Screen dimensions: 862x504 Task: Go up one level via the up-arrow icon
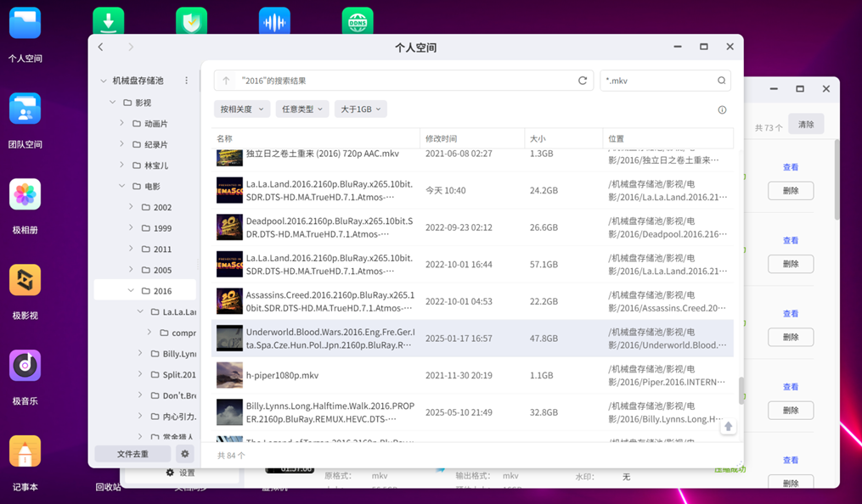point(226,81)
